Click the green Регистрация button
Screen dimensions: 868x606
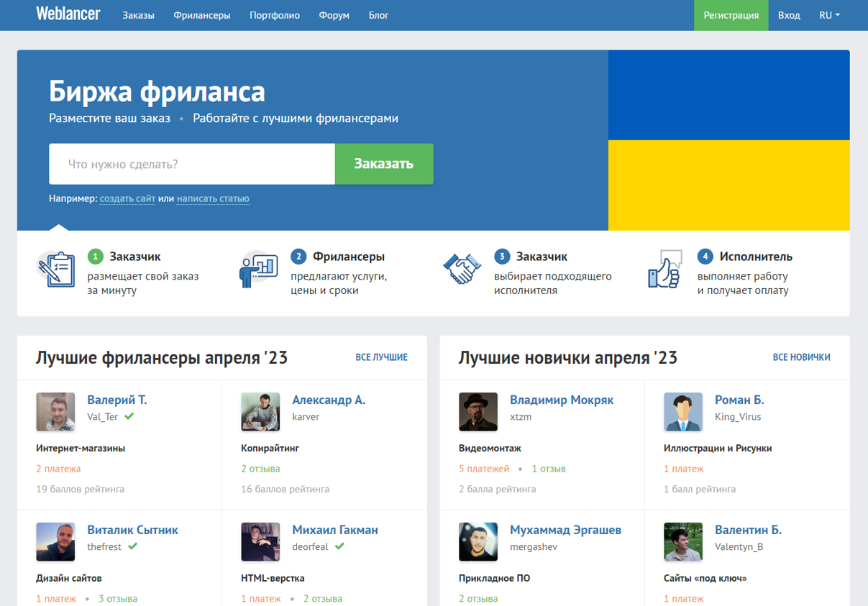(731, 15)
